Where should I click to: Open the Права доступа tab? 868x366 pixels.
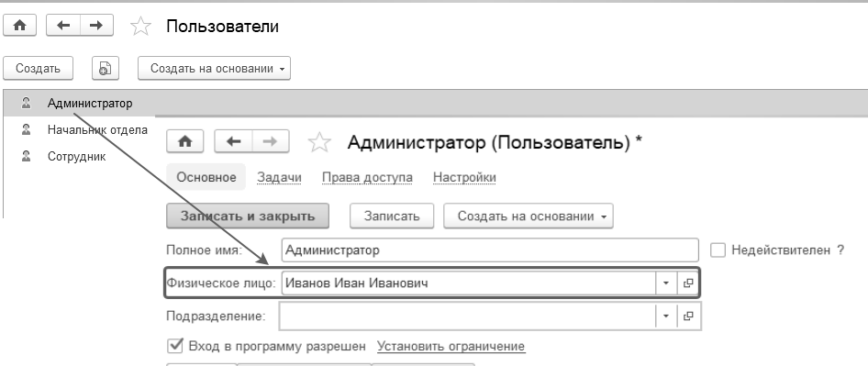367,178
